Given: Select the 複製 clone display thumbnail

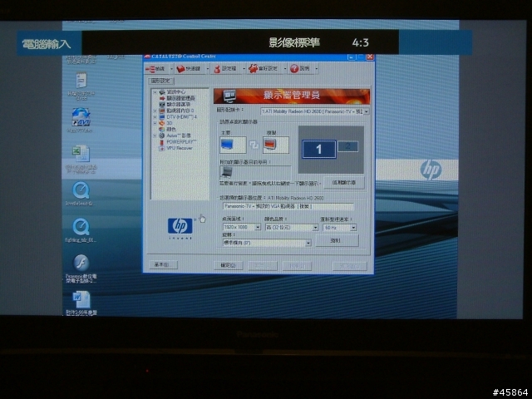Looking at the screenshot, I should [275, 145].
